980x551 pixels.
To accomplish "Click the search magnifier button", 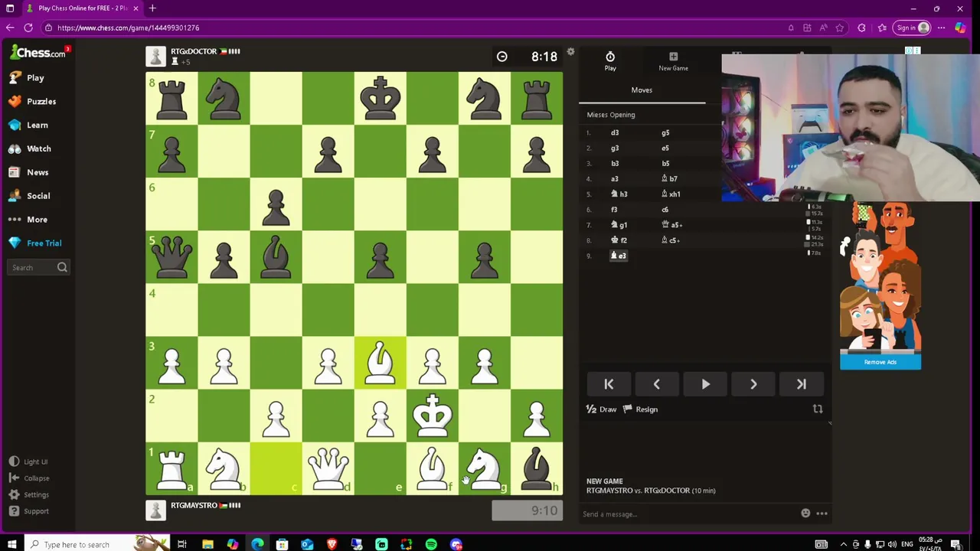I will [x=62, y=268].
